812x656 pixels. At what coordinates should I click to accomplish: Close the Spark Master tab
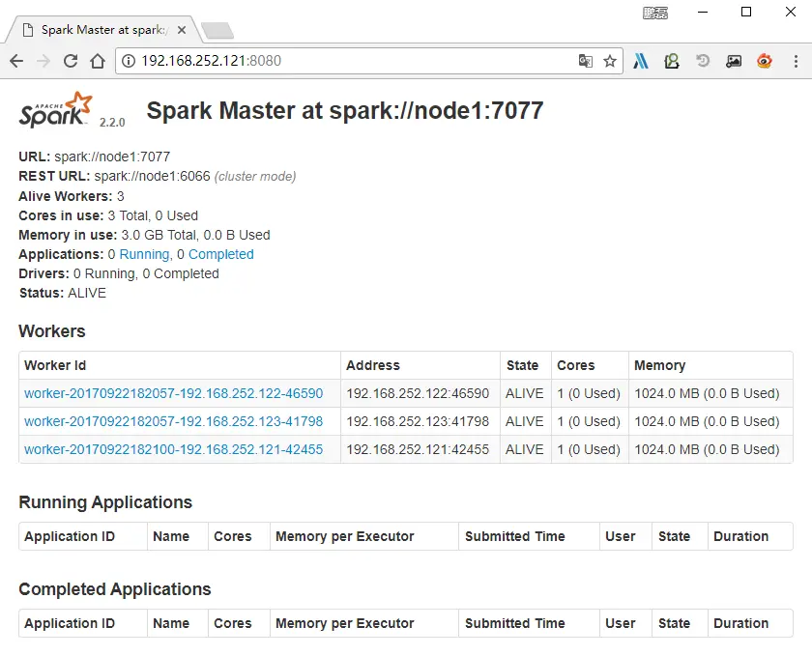tap(182, 30)
